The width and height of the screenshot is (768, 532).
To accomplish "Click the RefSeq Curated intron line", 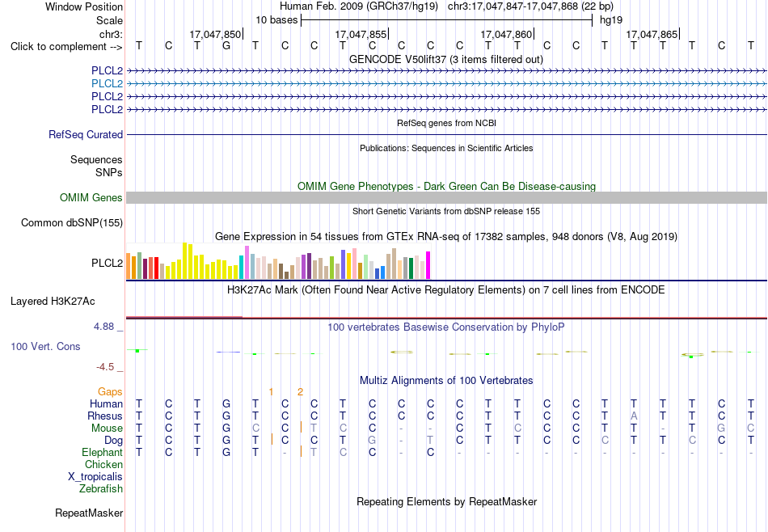I will click(446, 135).
